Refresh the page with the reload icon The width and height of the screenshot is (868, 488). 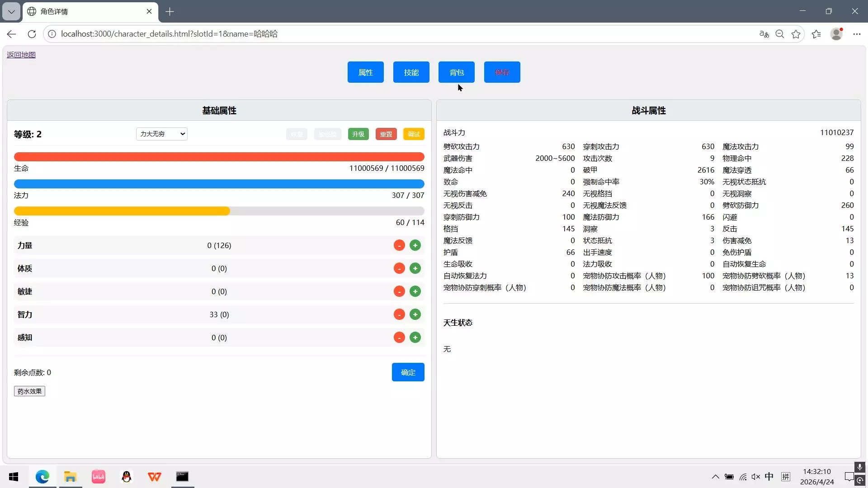pyautogui.click(x=32, y=34)
